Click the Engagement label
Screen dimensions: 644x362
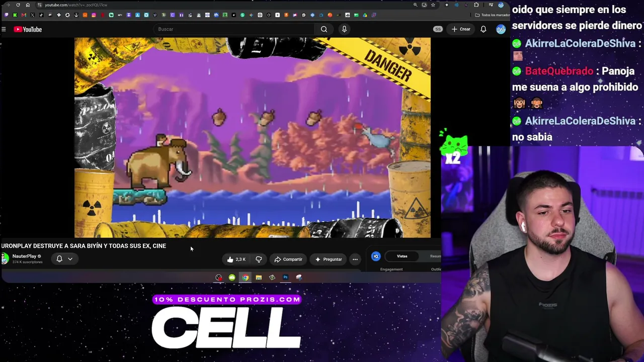391,269
